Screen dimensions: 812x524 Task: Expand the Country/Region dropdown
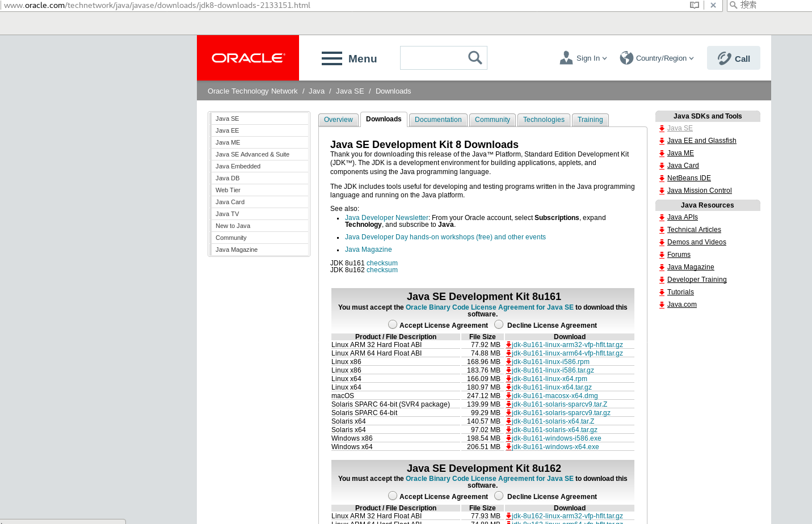tap(691, 58)
